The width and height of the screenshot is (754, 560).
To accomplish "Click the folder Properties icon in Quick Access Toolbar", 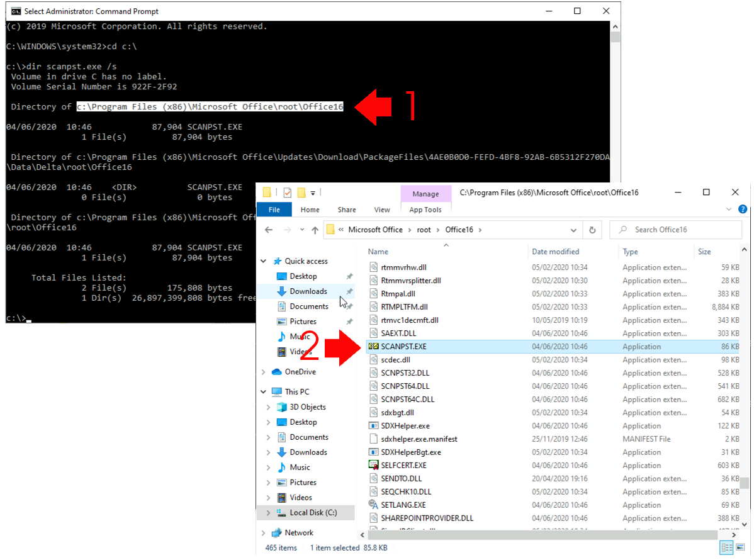I will 288,193.
